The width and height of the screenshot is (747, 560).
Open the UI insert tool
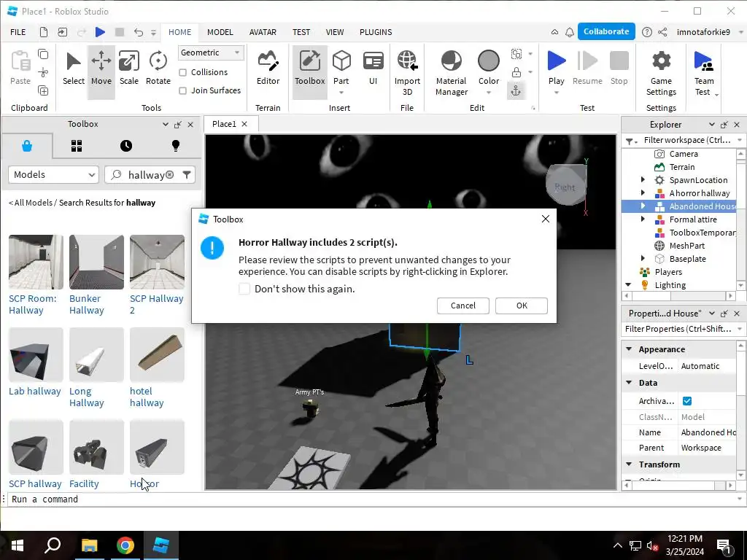pos(373,69)
